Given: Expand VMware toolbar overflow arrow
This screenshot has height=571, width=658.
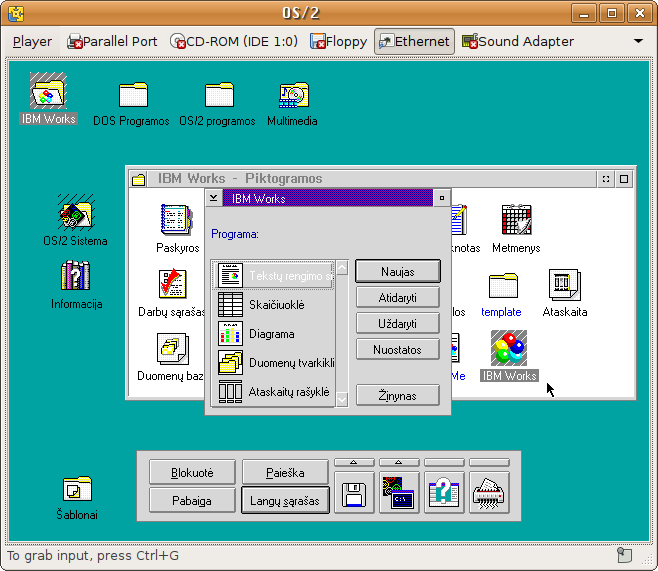Looking at the screenshot, I should point(638,41).
